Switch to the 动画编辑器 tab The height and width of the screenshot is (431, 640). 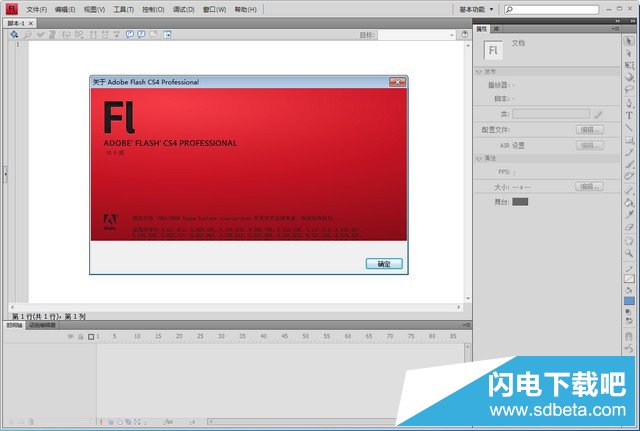point(42,325)
